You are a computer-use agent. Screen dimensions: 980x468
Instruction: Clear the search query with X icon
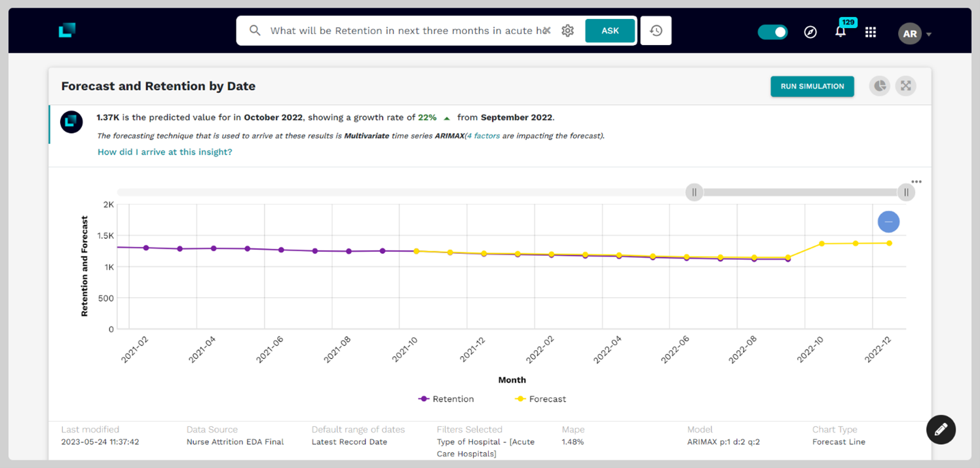point(546,31)
